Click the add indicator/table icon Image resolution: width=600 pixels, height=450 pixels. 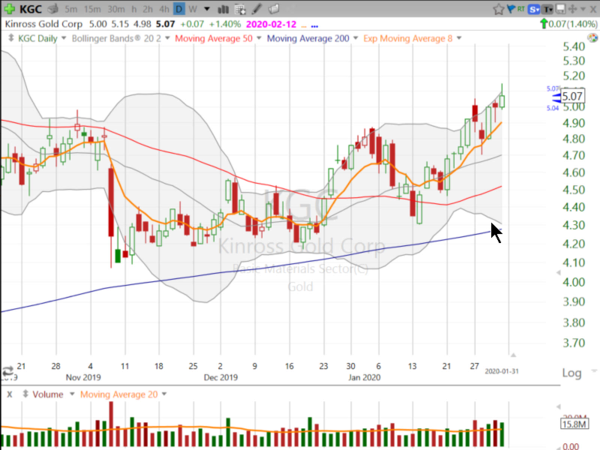240,9
